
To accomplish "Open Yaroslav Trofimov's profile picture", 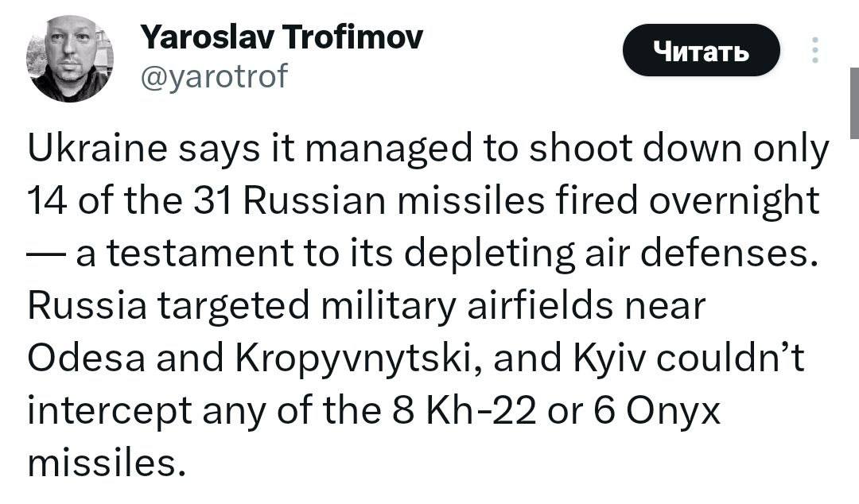I will [x=70, y=59].
